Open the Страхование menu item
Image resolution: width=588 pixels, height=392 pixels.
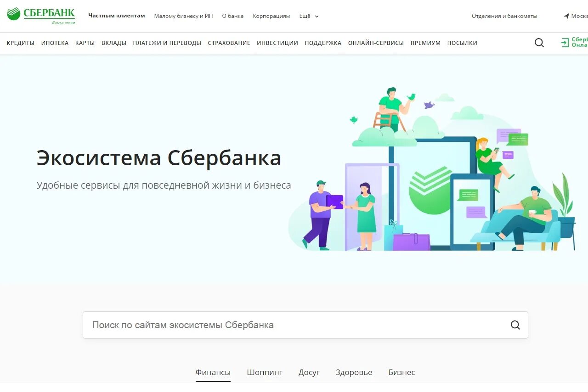[x=229, y=43]
